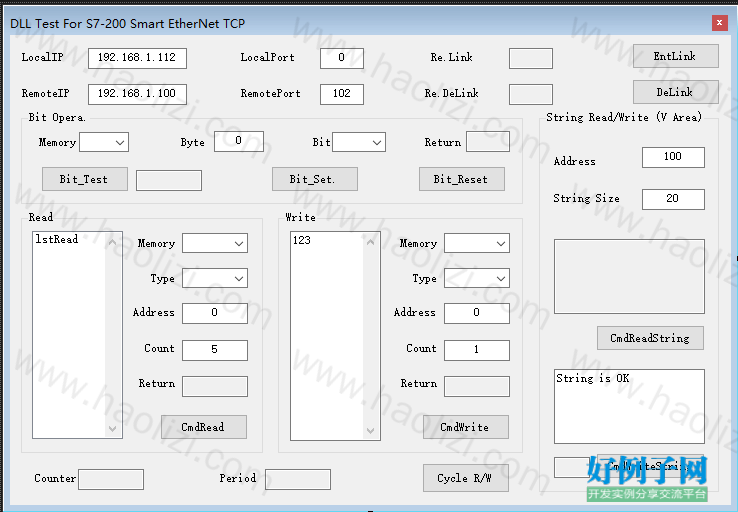Close the DLL Test window
The width and height of the screenshot is (738, 512).
pos(719,23)
